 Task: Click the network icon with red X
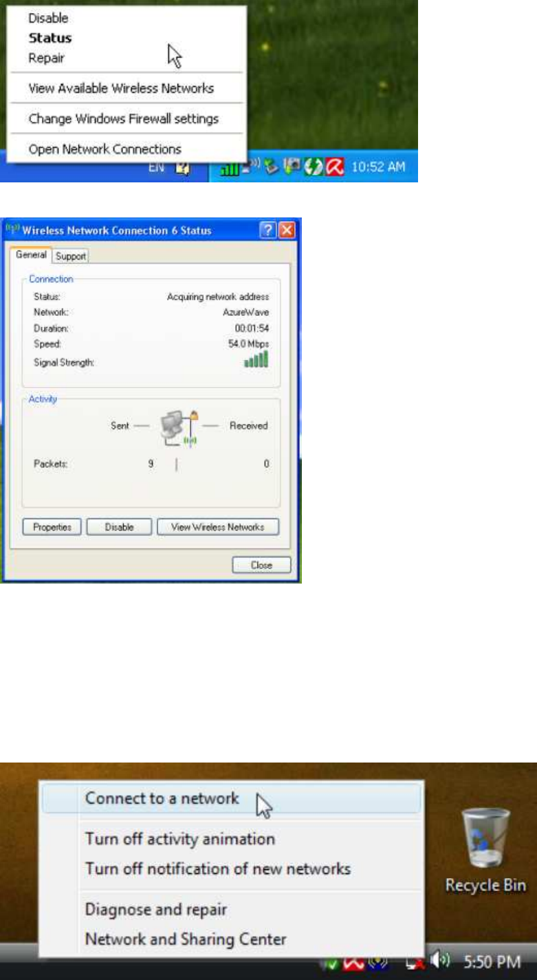pos(415,964)
